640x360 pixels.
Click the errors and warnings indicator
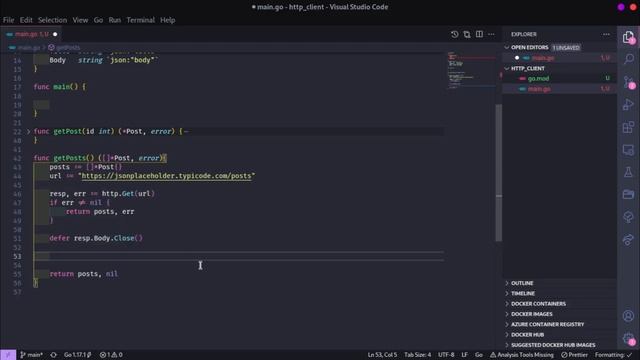click(111, 355)
